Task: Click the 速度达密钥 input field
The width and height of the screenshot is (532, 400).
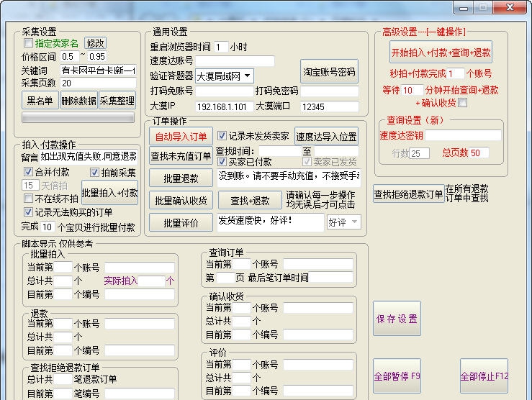Action: coord(463,135)
